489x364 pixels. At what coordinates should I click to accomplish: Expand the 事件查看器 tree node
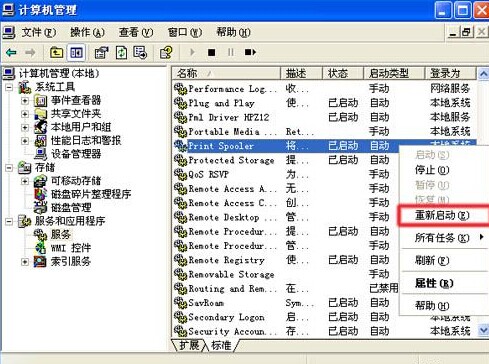pyautogui.click(x=25, y=100)
